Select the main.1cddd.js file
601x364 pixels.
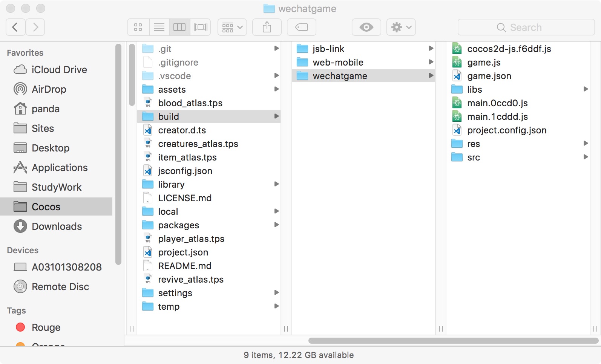pyautogui.click(x=518, y=116)
